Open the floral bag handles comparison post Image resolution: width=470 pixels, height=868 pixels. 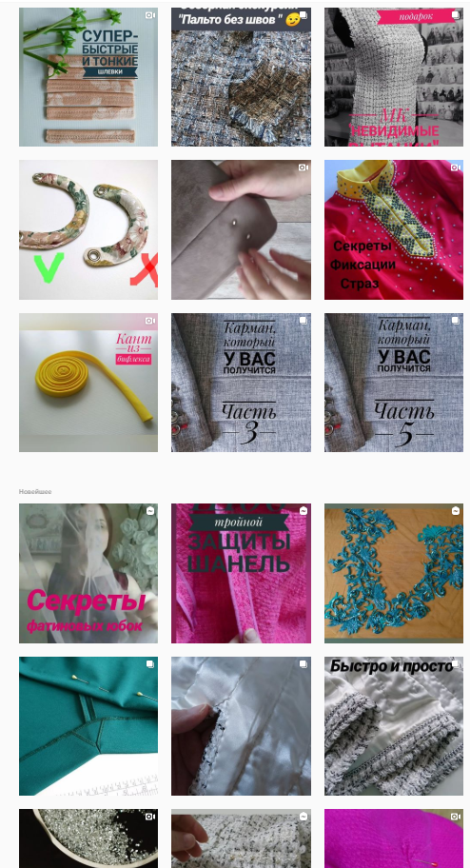88,229
